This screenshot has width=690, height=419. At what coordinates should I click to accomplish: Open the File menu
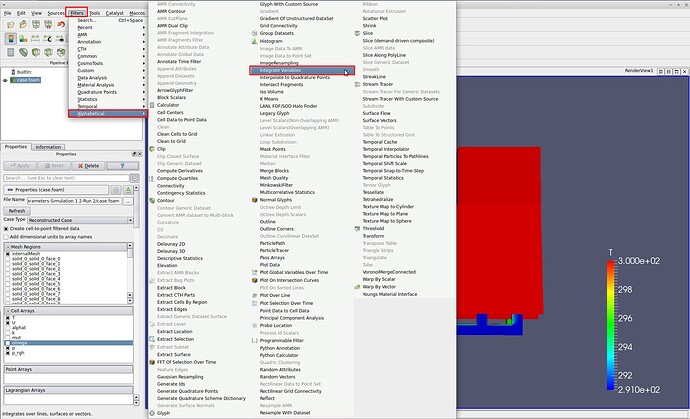tap(7, 13)
